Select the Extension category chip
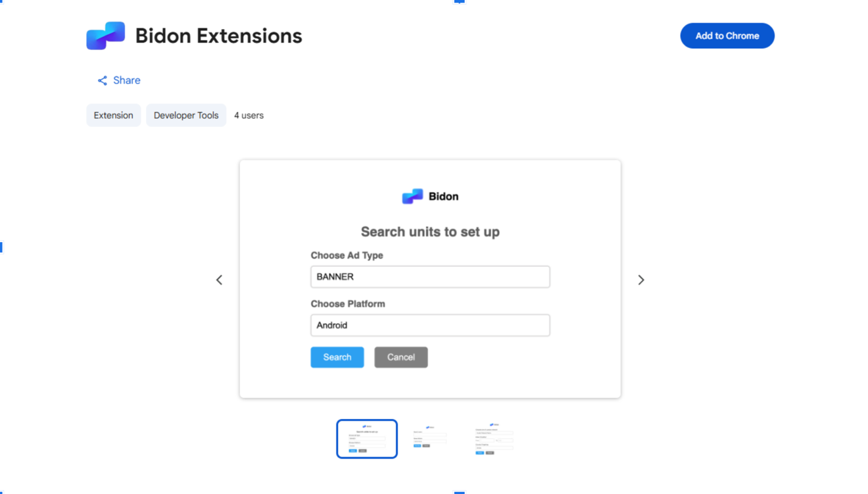This screenshot has width=868, height=494. [x=113, y=115]
